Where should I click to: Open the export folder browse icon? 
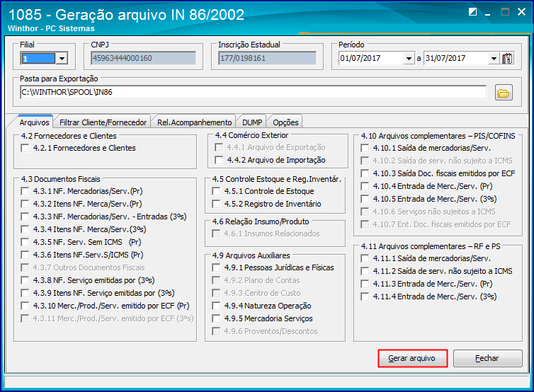tap(504, 93)
